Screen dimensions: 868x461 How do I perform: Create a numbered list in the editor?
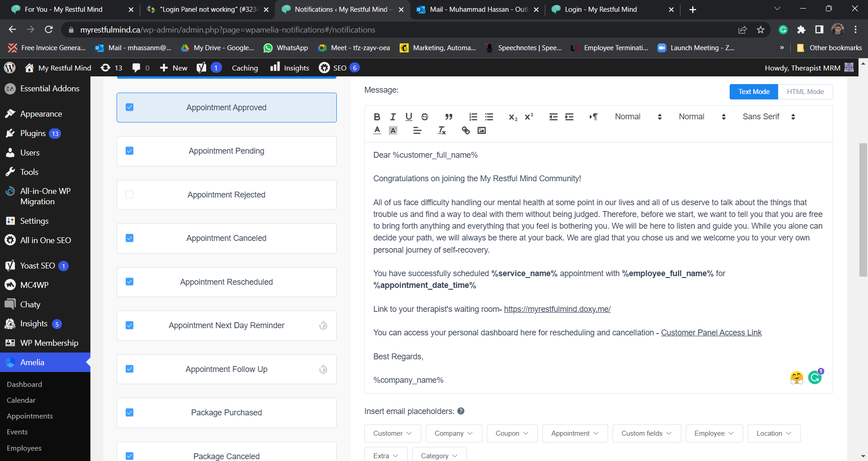473,117
